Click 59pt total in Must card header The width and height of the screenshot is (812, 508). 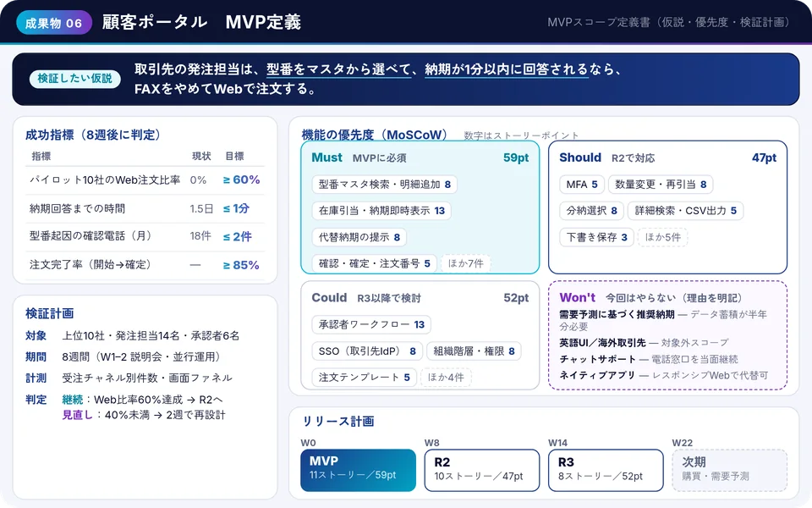[x=516, y=157]
